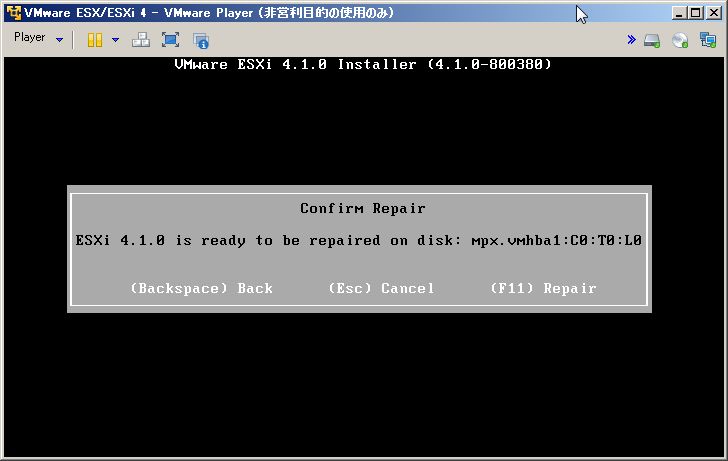This screenshot has height=461, width=728.
Task: Click the VMware Player title bar app icon
Action: pyautogui.click(x=13, y=13)
